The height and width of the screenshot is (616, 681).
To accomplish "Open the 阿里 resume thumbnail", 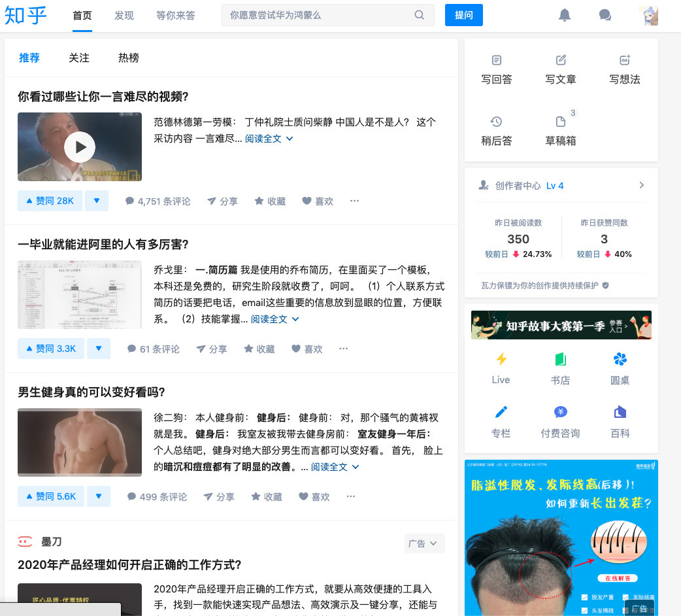I will point(80,294).
